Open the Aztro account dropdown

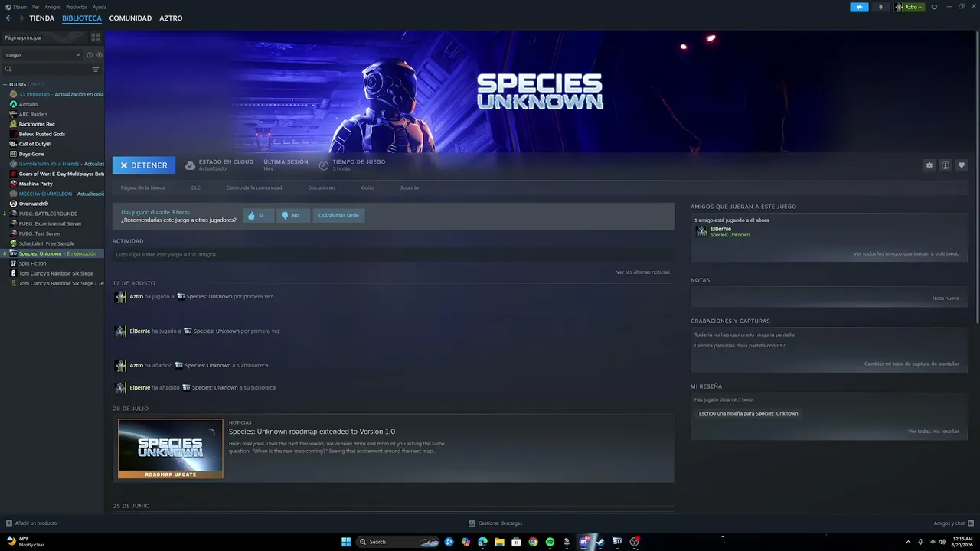tap(910, 7)
